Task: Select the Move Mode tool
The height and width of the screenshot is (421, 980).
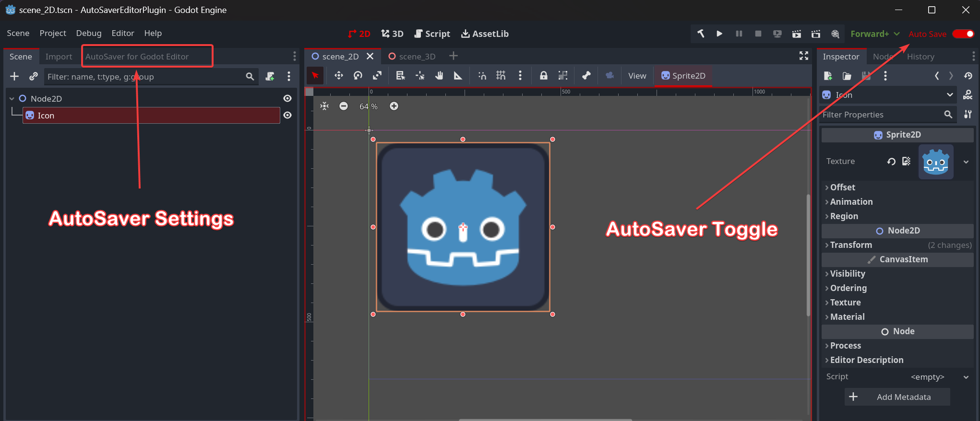Action: coord(339,76)
